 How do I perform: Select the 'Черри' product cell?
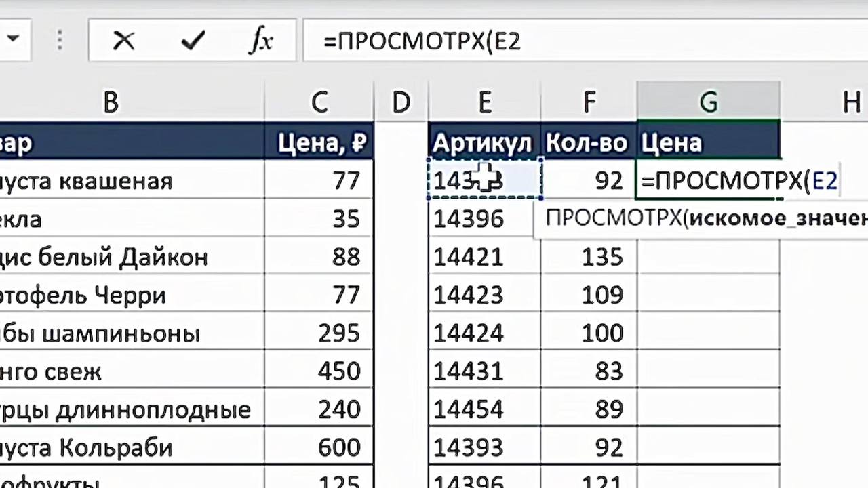pos(132,295)
